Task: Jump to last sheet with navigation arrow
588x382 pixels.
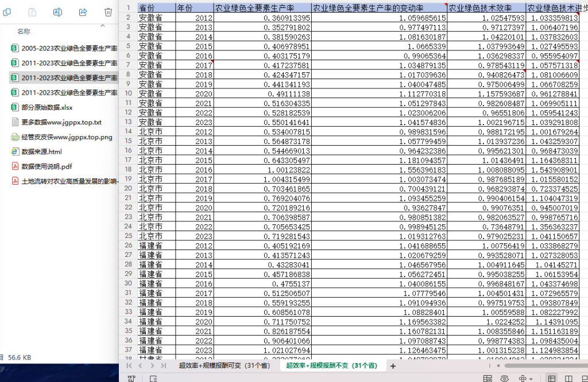Action: (164, 365)
